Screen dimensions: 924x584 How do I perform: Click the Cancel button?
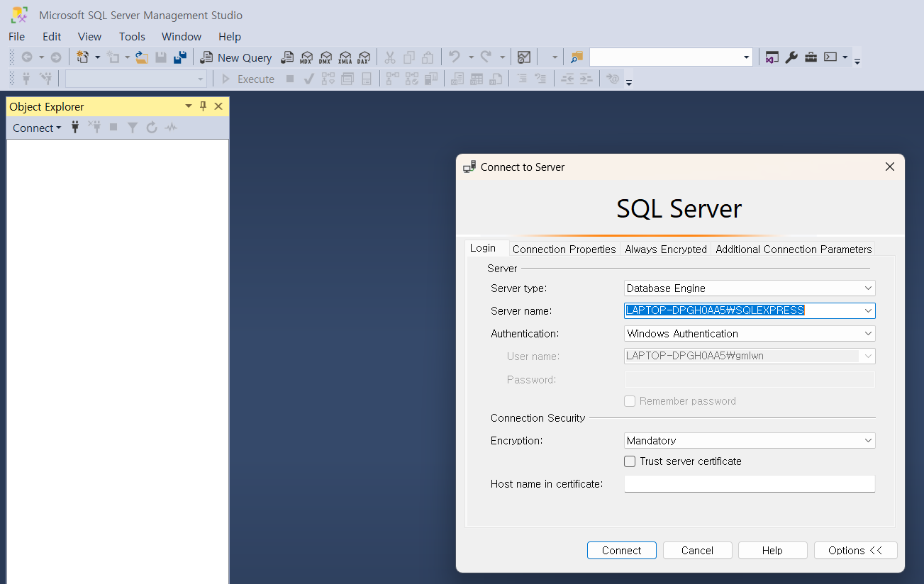tap(697, 551)
